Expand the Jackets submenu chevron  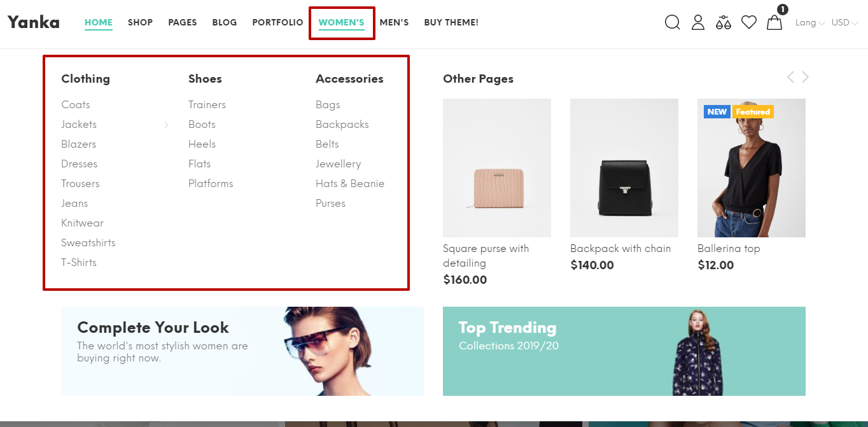(166, 125)
